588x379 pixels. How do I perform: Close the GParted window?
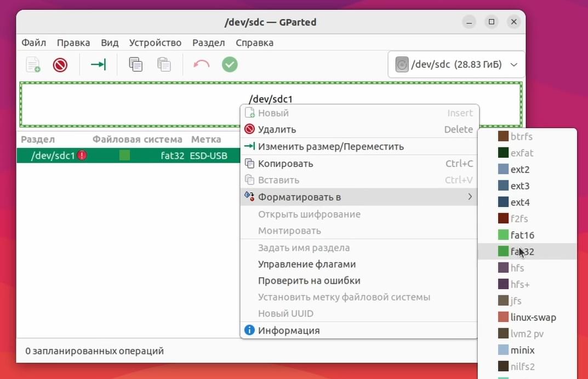514,22
